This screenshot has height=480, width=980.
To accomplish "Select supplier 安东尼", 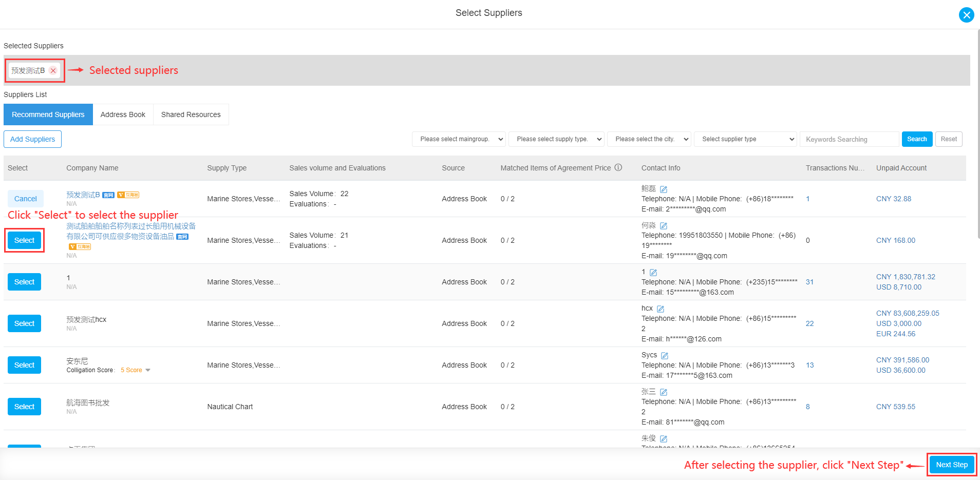I will coord(24,365).
